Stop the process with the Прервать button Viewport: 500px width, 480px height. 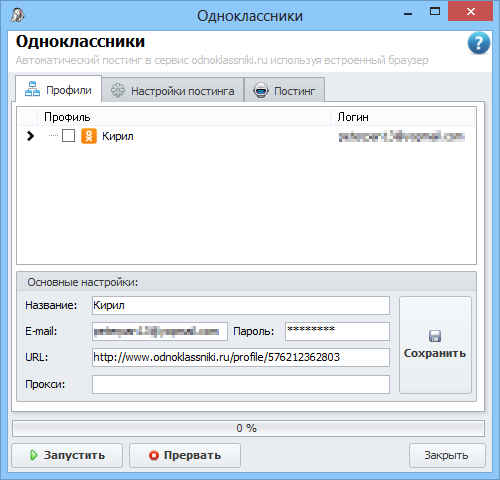[185, 455]
